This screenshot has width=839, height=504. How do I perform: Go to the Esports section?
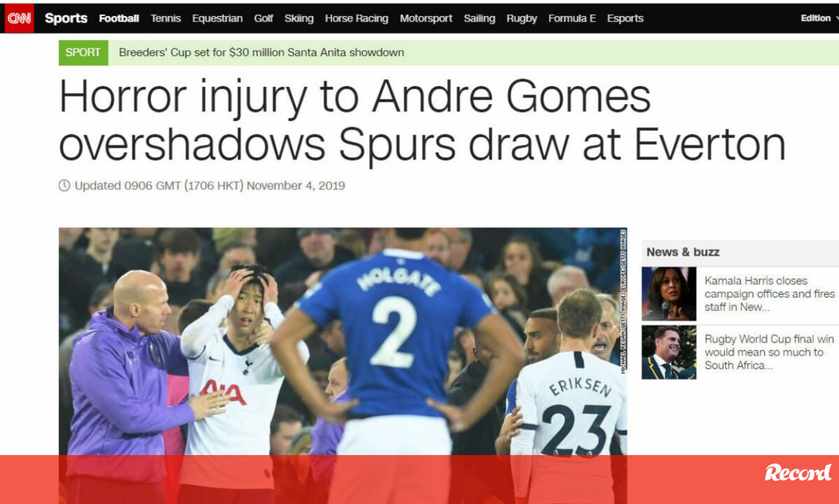coord(625,19)
